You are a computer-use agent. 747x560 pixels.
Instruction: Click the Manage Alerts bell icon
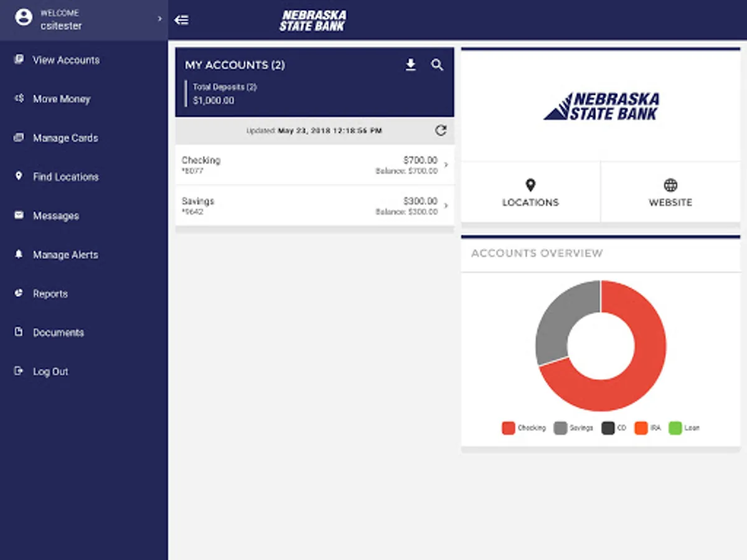tap(19, 254)
